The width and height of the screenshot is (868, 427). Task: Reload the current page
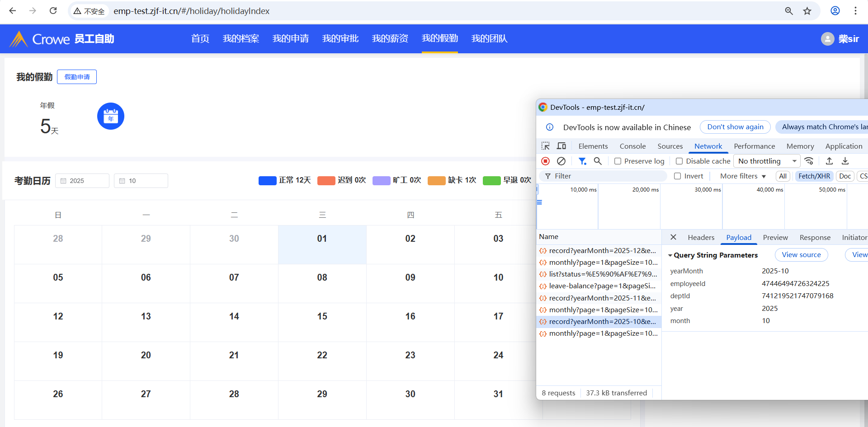[53, 11]
